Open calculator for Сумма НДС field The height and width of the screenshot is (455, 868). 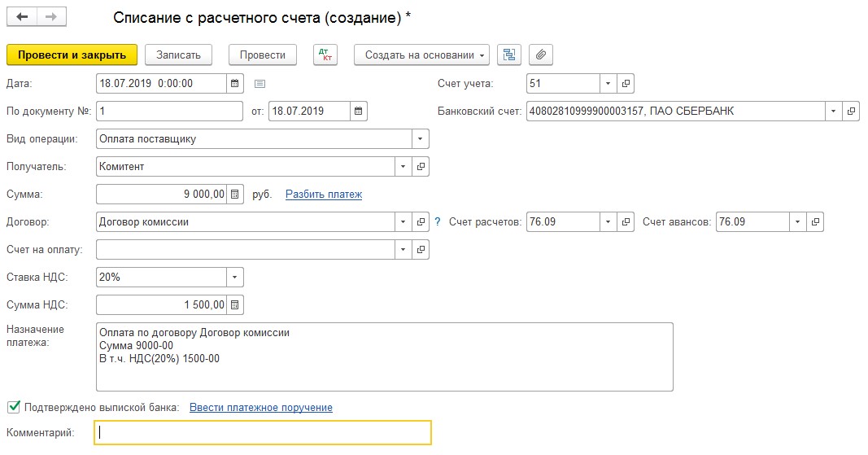coord(234,305)
